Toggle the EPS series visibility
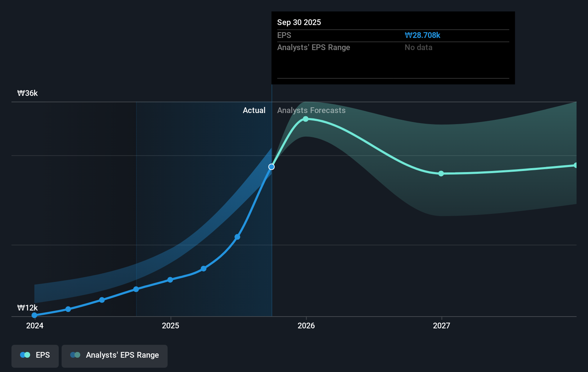Image resolution: width=588 pixels, height=372 pixels. pos(35,356)
